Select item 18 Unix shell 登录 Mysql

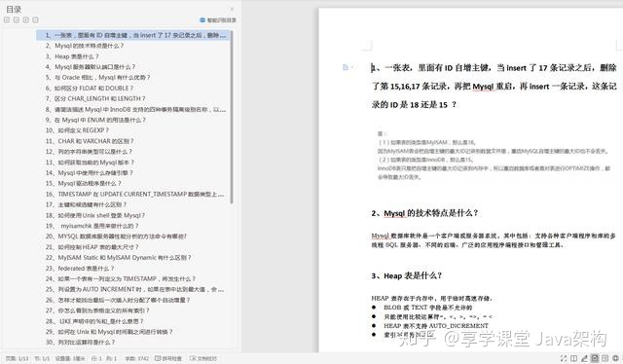(x=95, y=215)
